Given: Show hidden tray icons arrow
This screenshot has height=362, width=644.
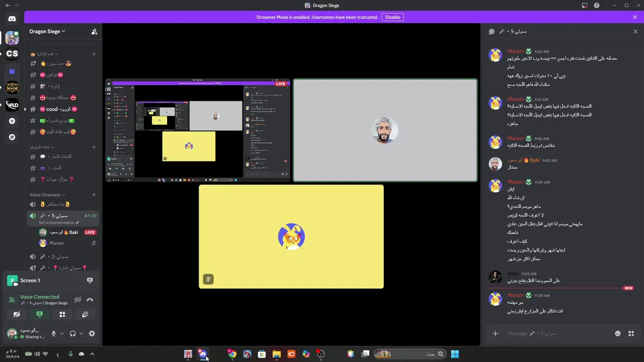Looking at the screenshot, I should [x=92, y=354].
